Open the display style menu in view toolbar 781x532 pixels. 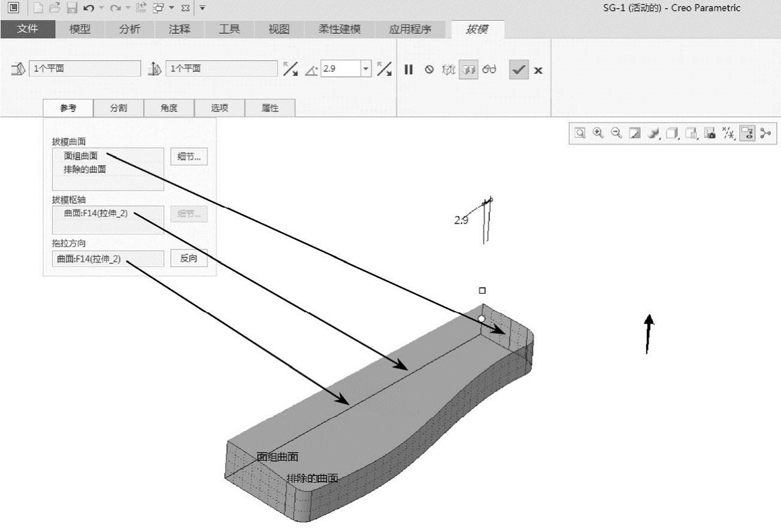[x=654, y=133]
